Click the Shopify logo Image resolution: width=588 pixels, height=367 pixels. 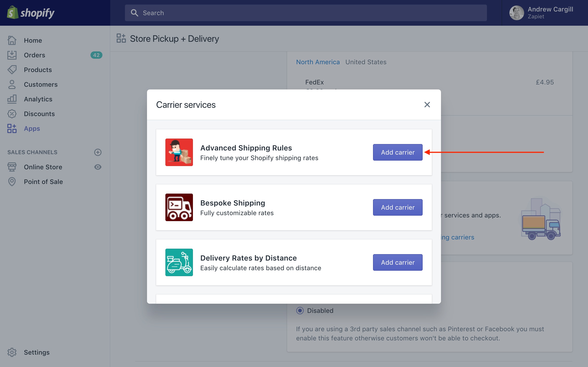click(31, 13)
